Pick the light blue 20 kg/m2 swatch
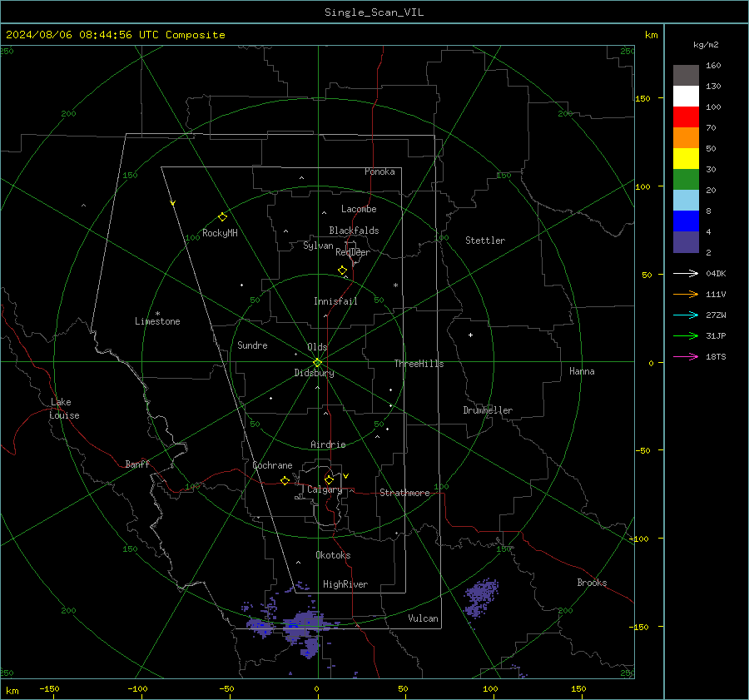Viewport: 749px width, 700px height. point(686,201)
